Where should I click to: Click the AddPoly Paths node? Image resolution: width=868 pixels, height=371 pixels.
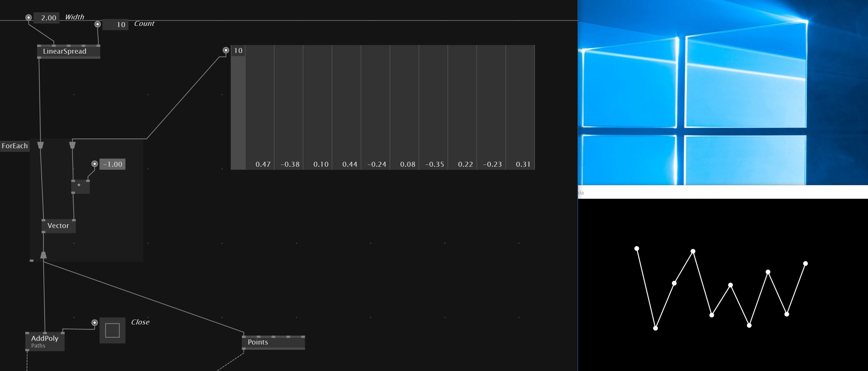[45, 341]
